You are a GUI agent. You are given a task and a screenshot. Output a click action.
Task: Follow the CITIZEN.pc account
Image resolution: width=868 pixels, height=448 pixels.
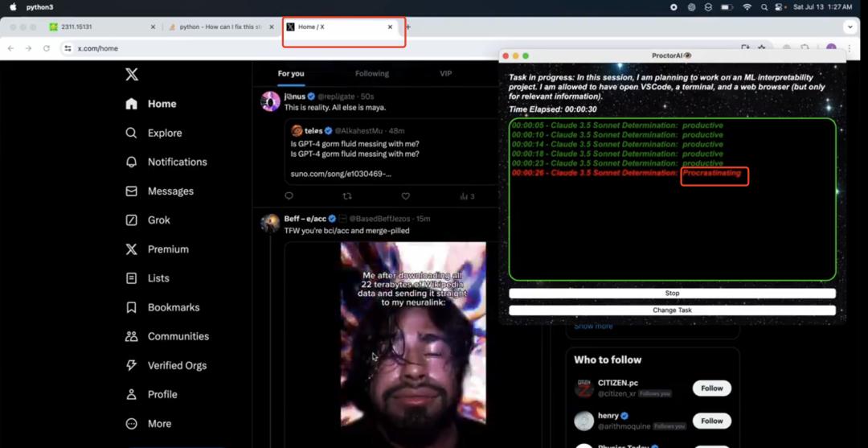pos(712,388)
